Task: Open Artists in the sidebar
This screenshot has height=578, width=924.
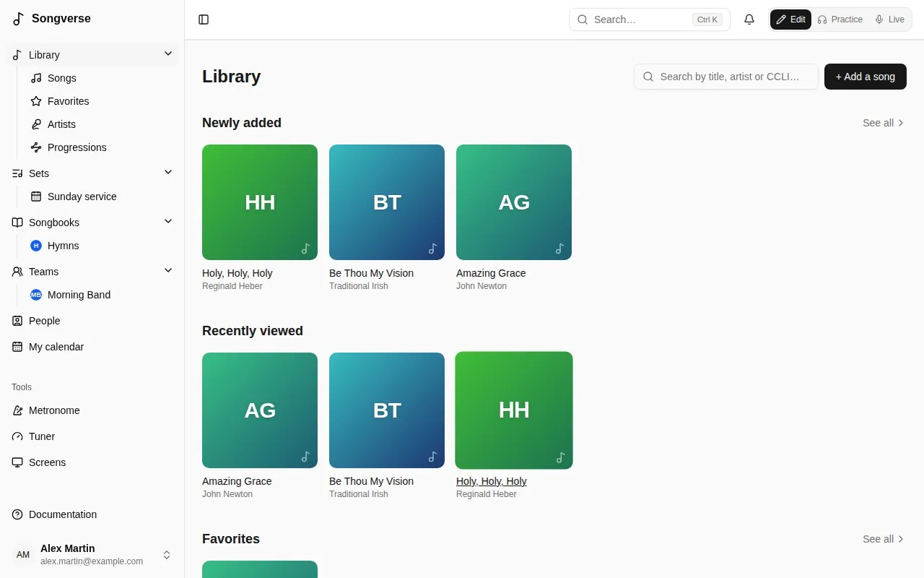Action: coord(100,124)
